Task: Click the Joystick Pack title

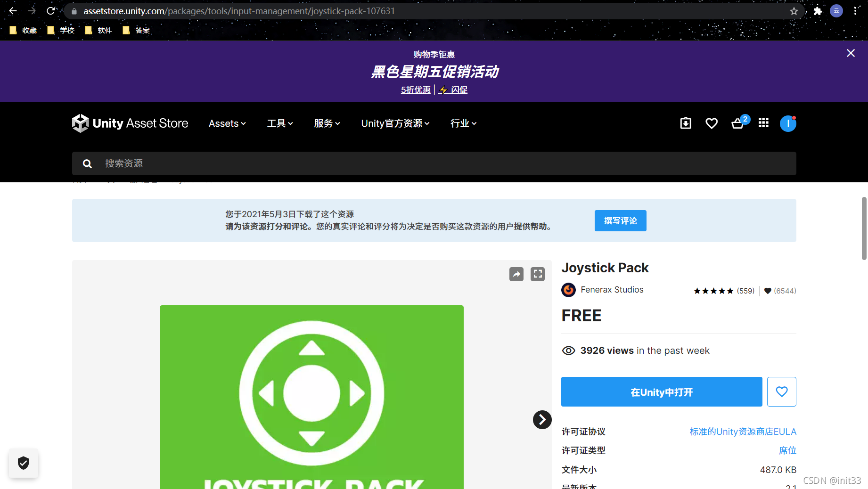Action: 605,268
